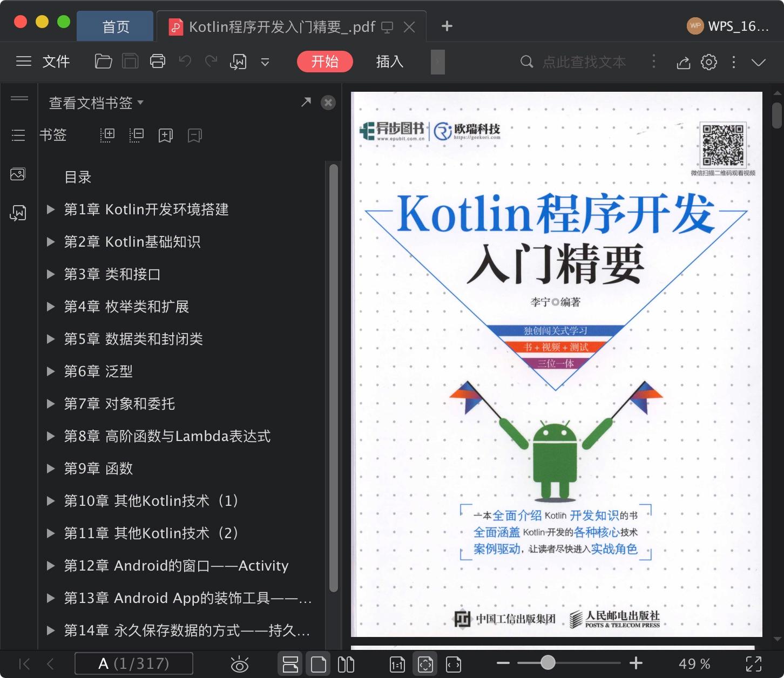Click the sidebar export icon

[x=18, y=213]
